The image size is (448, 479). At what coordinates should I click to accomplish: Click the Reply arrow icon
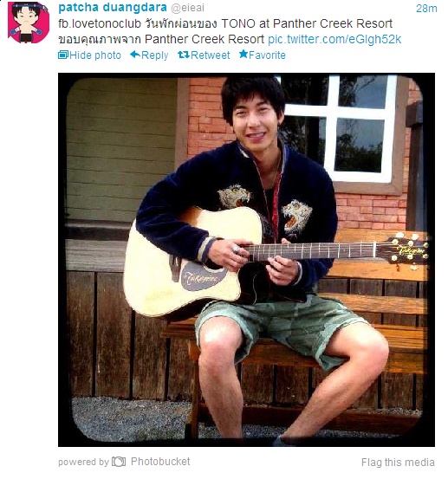point(135,55)
